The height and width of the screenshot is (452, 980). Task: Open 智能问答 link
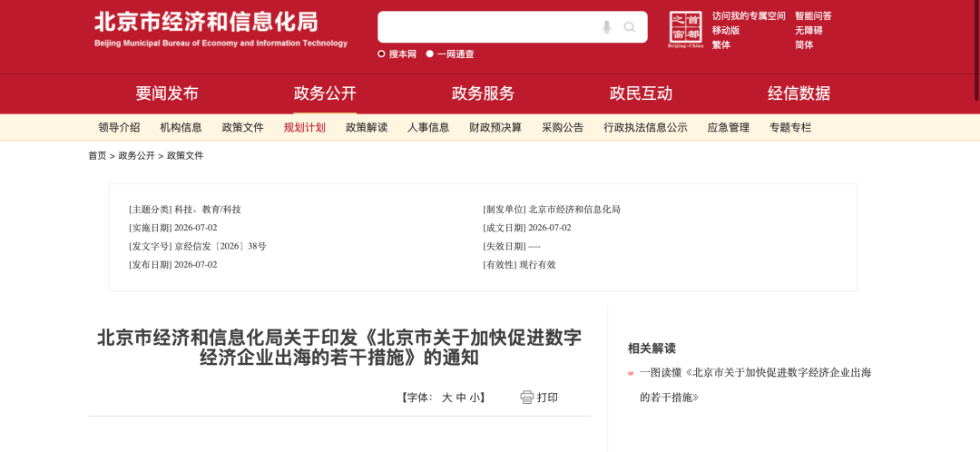(x=813, y=15)
